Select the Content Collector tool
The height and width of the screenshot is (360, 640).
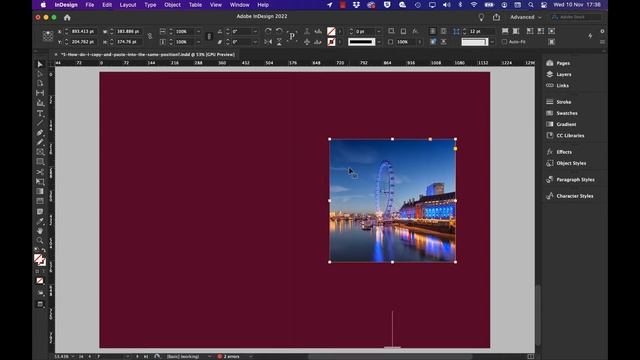[x=40, y=103]
